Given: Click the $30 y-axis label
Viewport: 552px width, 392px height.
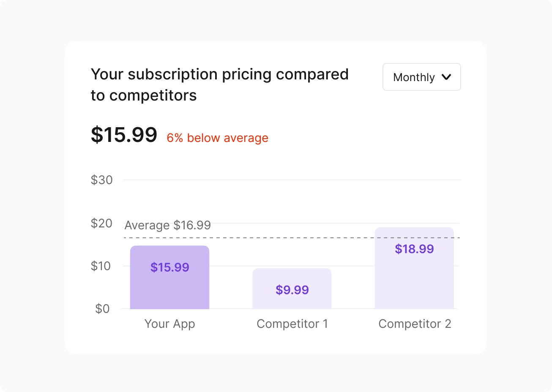Looking at the screenshot, I should click(x=101, y=180).
